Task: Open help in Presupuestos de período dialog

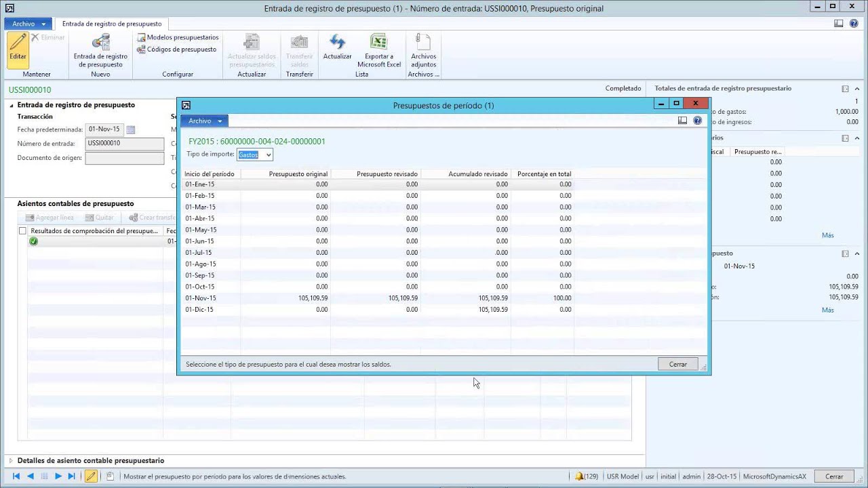Action: (697, 121)
